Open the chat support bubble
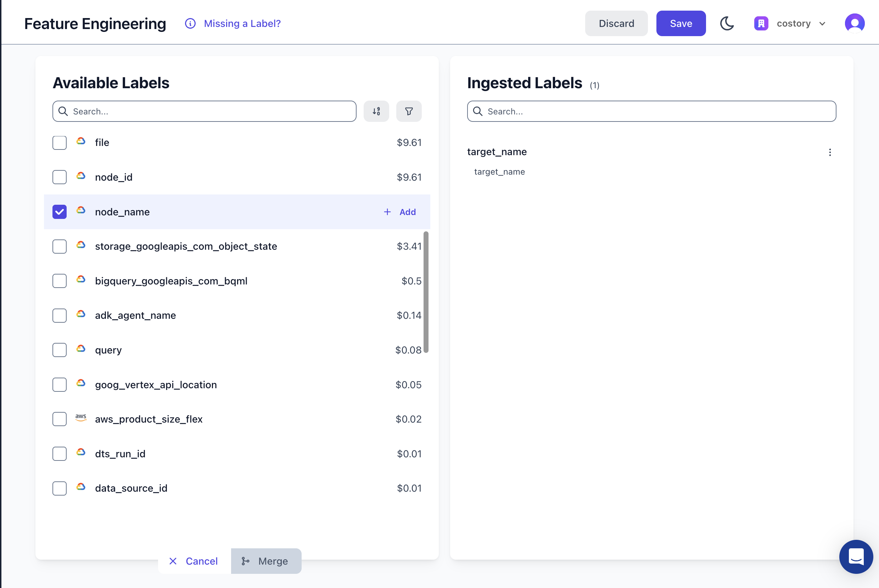The height and width of the screenshot is (588, 879). (x=856, y=556)
